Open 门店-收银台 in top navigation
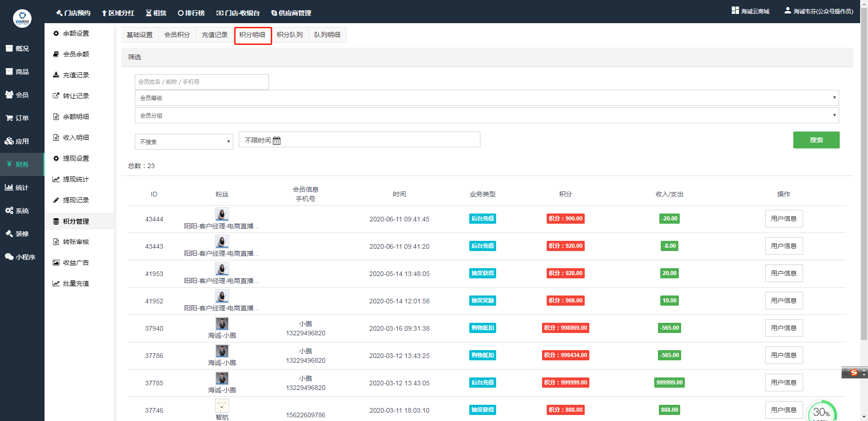 click(x=238, y=13)
